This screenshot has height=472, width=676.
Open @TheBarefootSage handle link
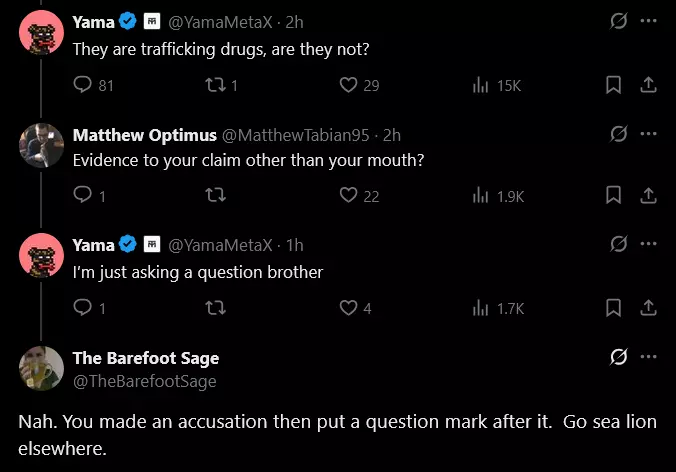[x=144, y=381]
